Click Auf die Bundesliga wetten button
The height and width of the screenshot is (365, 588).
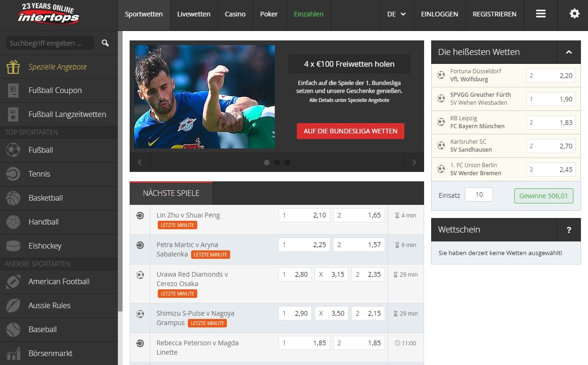[x=350, y=131]
